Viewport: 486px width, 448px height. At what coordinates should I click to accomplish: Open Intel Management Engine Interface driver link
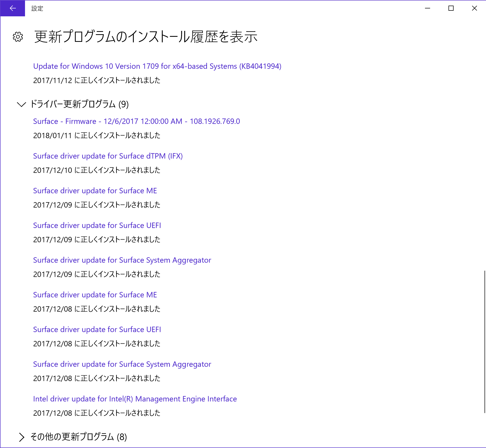[135, 399]
